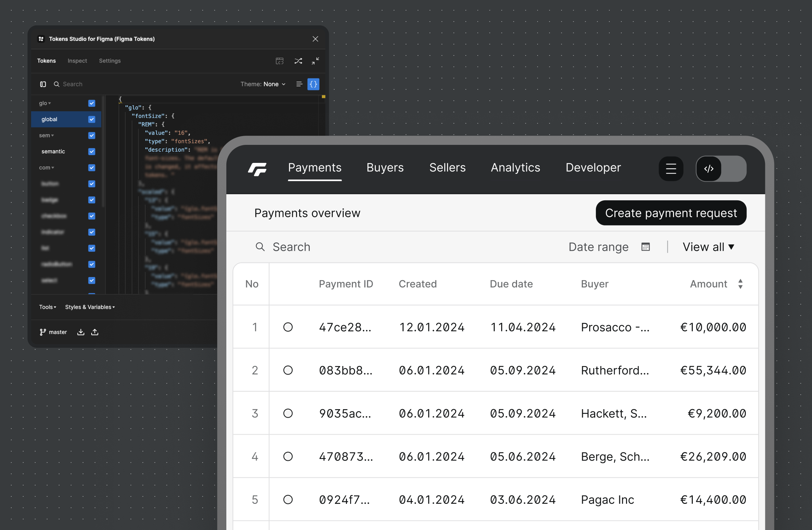Switch to the Inspect tab
Image resolution: width=812 pixels, height=530 pixels.
77,61
